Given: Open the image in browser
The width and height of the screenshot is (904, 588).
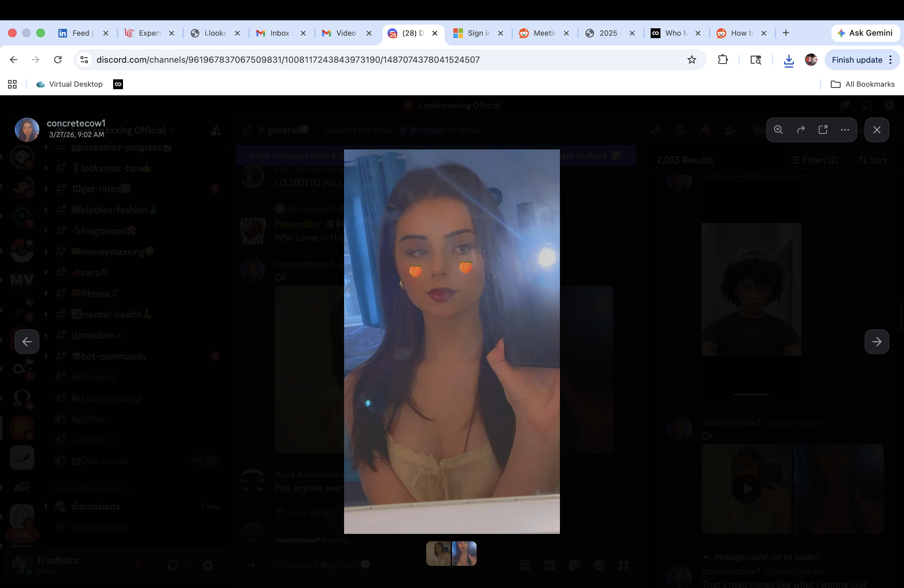Looking at the screenshot, I should coord(823,129).
